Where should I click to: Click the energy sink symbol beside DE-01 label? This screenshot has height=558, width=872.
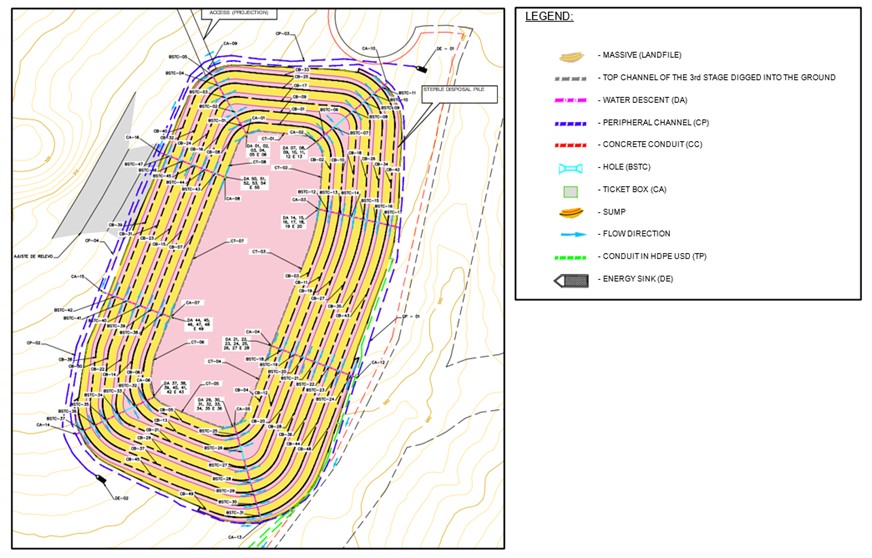click(424, 67)
